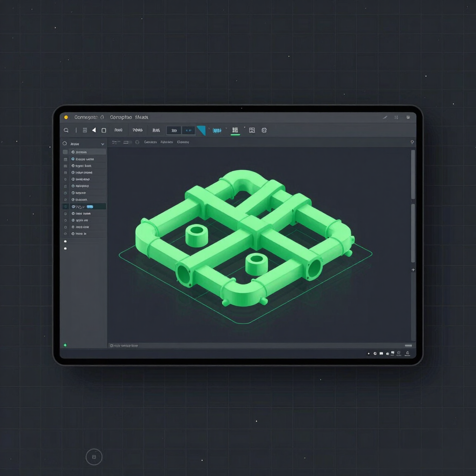Select the white arrow pointer tool
Viewport: 476px width, 476px height.
click(x=94, y=130)
